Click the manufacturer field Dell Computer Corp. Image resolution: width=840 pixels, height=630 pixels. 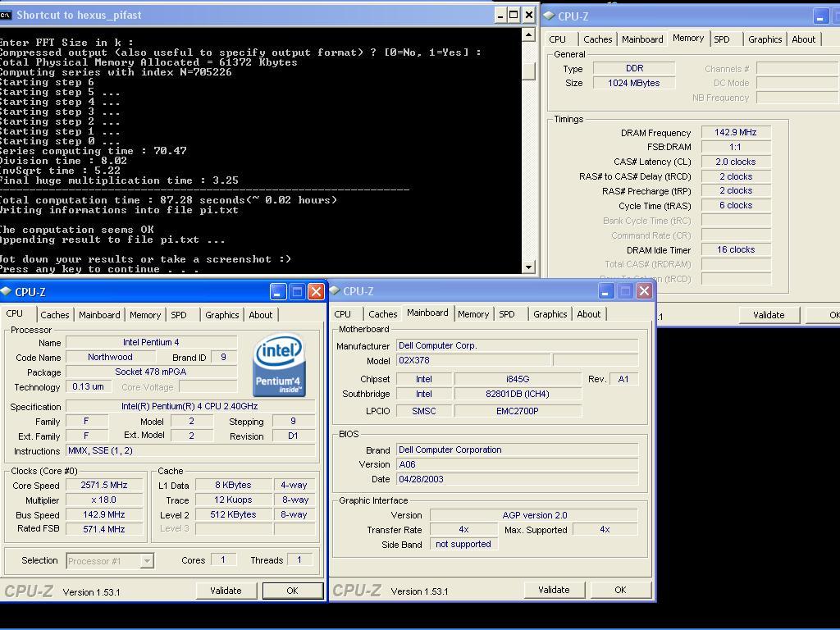[x=517, y=345]
